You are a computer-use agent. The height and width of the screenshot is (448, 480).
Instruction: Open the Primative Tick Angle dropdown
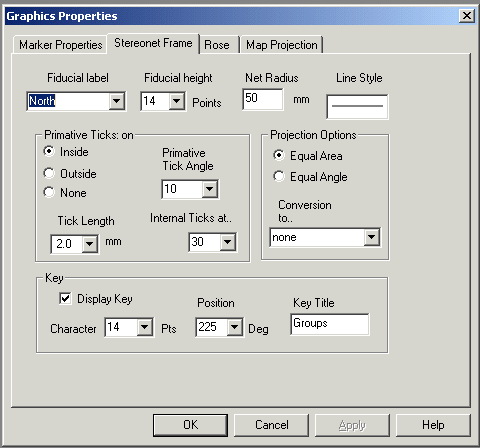[210, 189]
